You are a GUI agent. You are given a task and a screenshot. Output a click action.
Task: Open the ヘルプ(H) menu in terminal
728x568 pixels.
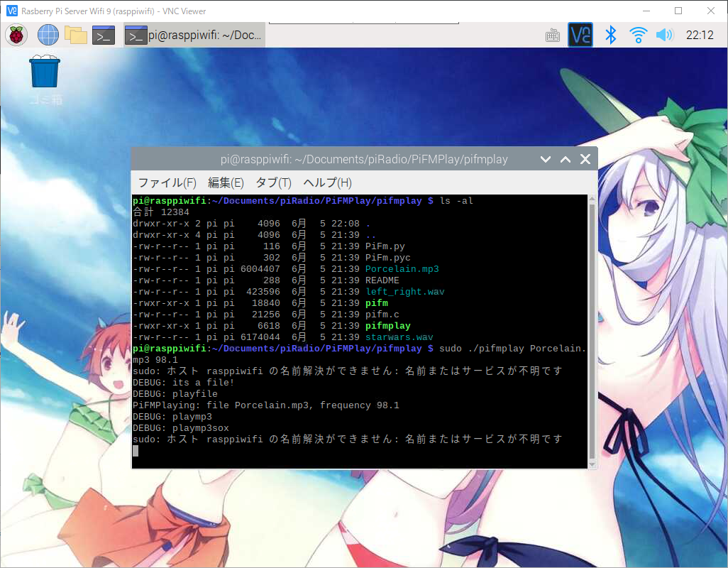click(327, 182)
